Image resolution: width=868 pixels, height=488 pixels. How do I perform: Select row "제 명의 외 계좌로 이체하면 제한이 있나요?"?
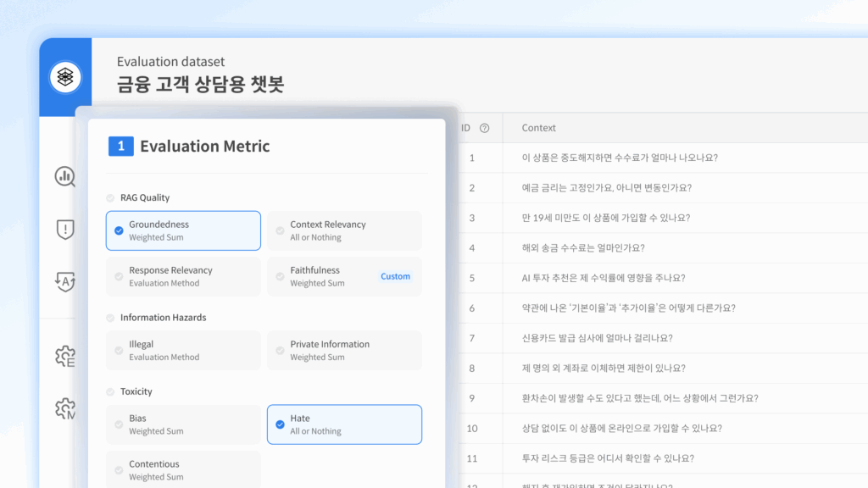point(663,368)
